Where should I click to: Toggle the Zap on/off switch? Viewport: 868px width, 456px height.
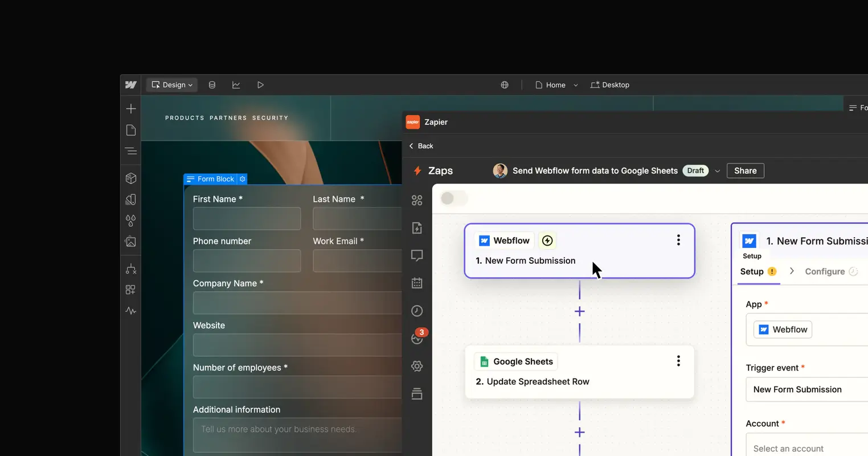point(453,197)
